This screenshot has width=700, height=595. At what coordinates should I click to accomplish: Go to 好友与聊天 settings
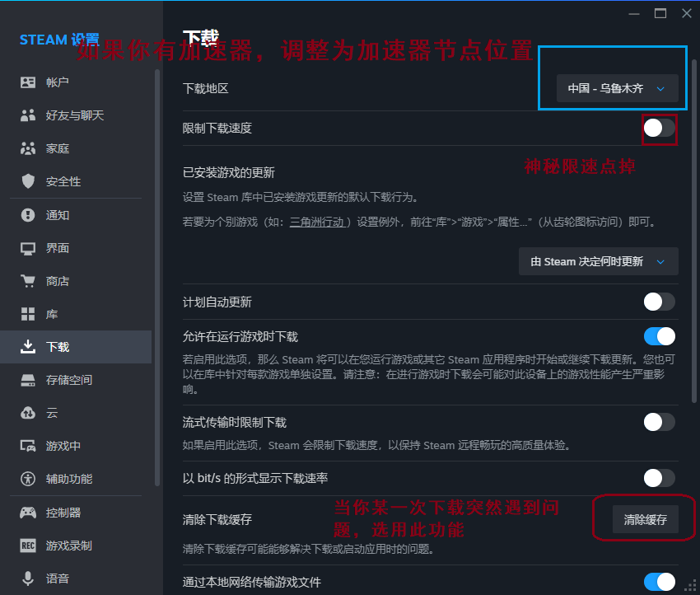tap(76, 115)
